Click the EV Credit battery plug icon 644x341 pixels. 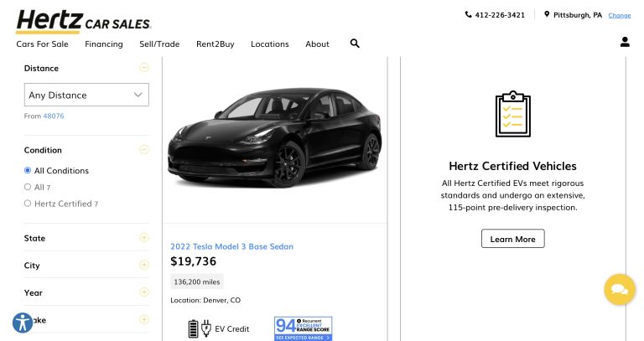200,328
